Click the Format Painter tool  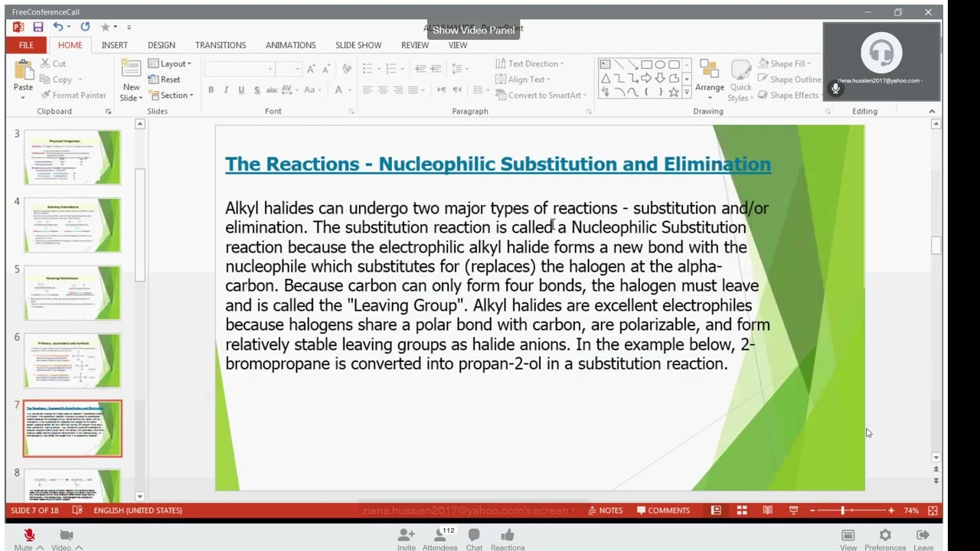point(73,96)
